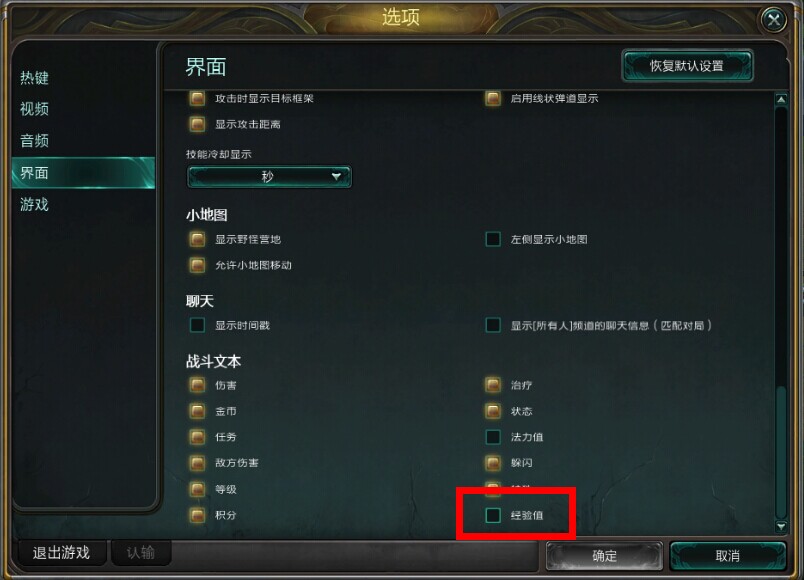
Task: Open the 视频 settings tab
Action: point(34,109)
